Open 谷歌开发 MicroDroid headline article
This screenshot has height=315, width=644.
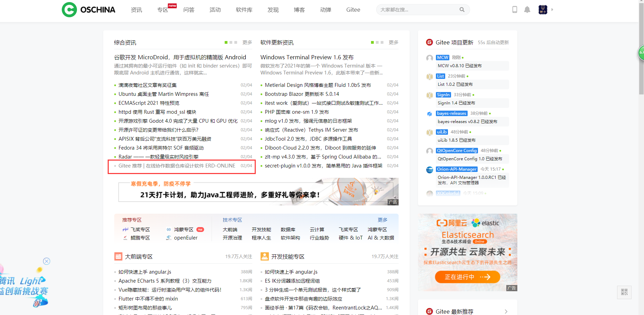point(180,57)
